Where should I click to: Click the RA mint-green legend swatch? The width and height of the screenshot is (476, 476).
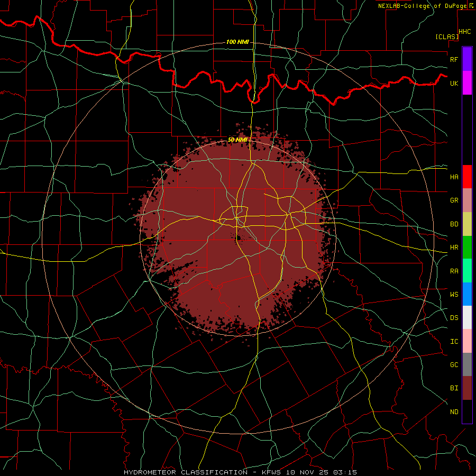467,271
